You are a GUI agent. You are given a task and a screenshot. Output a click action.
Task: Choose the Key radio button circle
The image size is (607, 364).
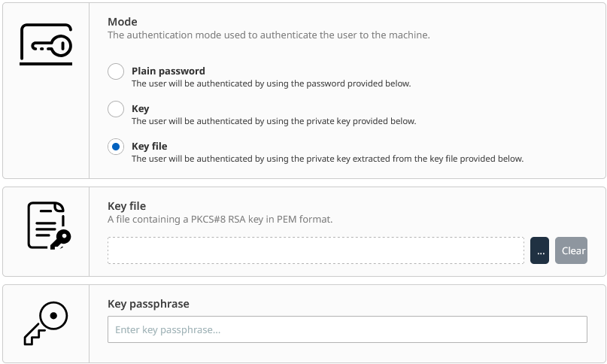[x=116, y=109]
